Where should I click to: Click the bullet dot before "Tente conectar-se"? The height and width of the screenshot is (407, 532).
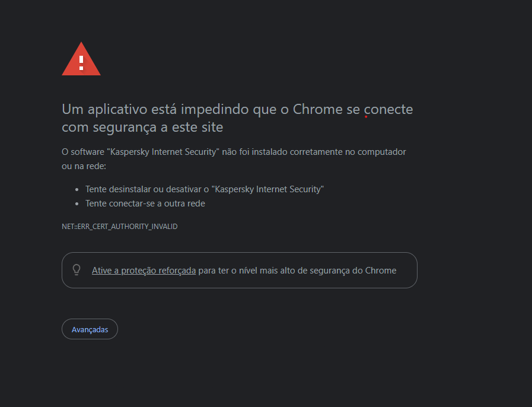click(77, 203)
